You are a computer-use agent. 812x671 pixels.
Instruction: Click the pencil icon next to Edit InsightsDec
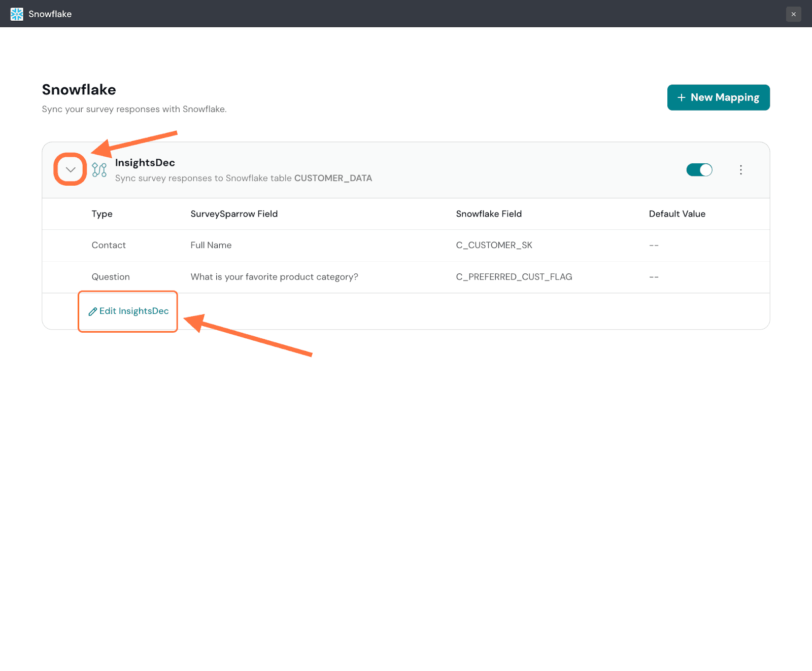(x=93, y=311)
